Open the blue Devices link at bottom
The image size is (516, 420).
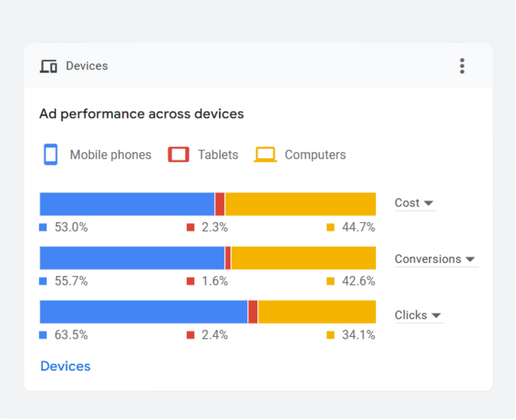tap(66, 366)
